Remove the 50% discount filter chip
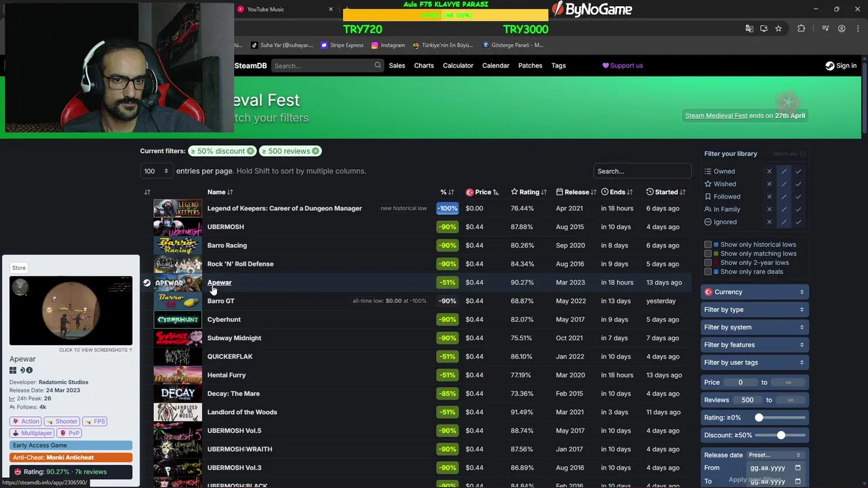 click(x=250, y=151)
